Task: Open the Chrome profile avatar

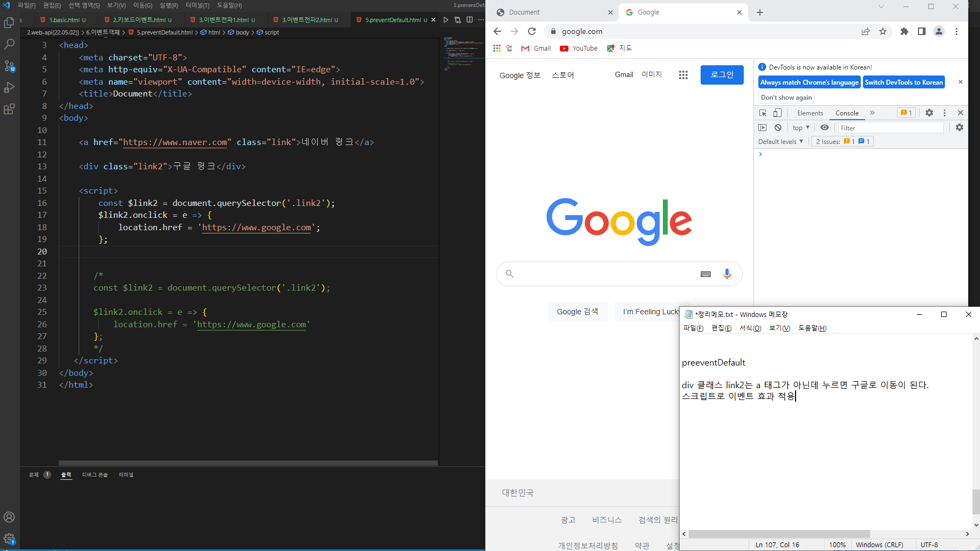Action: pyautogui.click(x=939, y=31)
